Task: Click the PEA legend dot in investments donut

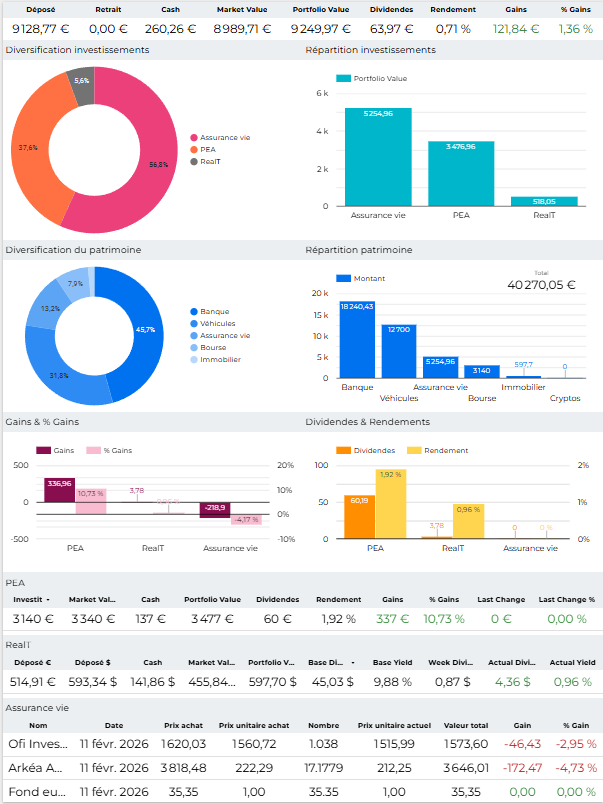Action: [x=194, y=149]
